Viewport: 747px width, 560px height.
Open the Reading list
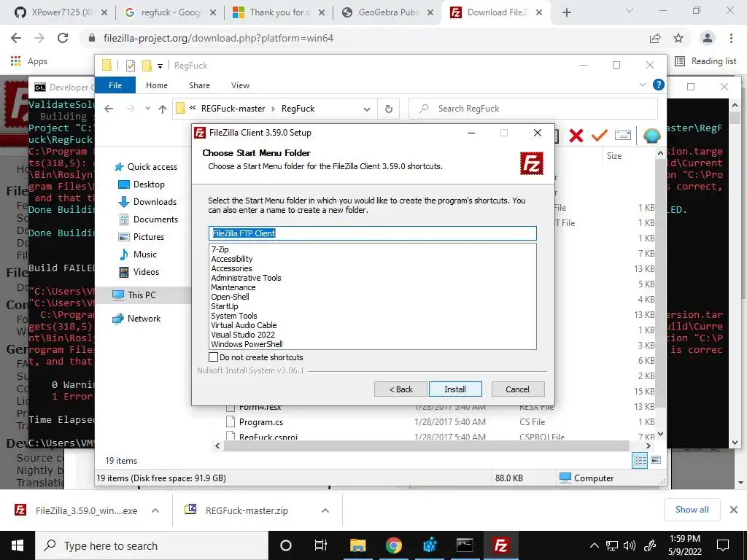click(705, 61)
